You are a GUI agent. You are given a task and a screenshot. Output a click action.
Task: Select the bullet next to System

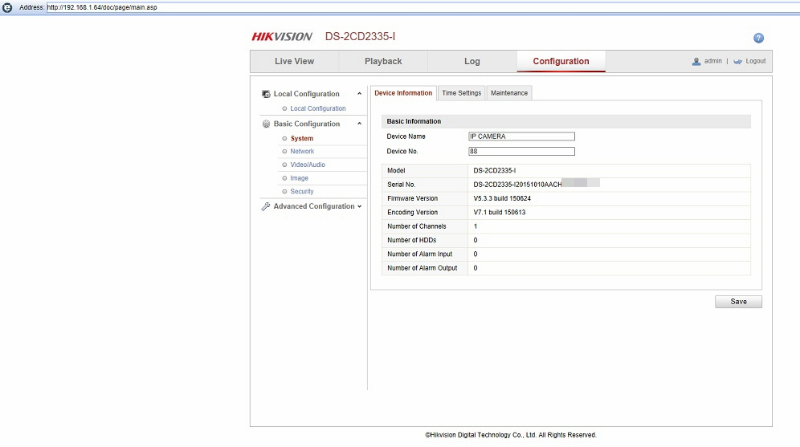point(285,138)
